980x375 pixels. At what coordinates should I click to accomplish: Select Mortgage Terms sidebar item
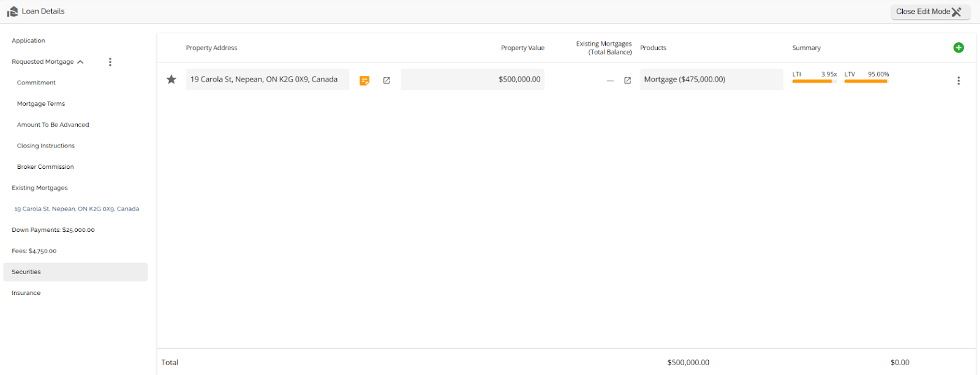click(x=41, y=104)
